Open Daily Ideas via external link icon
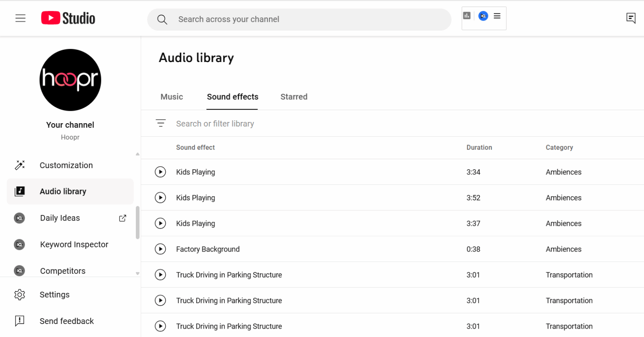The height and width of the screenshot is (337, 644). pos(122,218)
